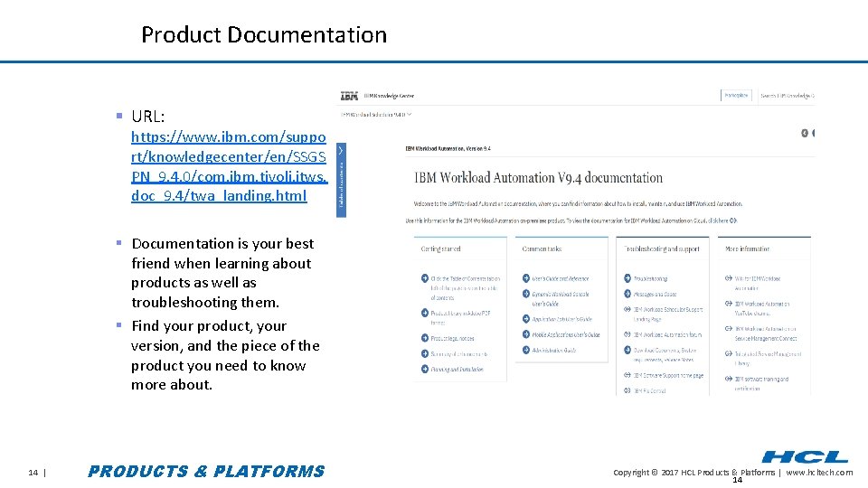Click arrow icon beside Planning and Installation
This screenshot has height=488, width=868.
point(425,369)
